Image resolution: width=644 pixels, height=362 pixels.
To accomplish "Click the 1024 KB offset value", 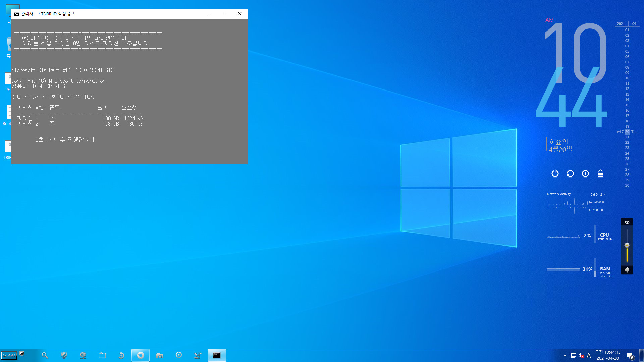I will [x=133, y=118].
